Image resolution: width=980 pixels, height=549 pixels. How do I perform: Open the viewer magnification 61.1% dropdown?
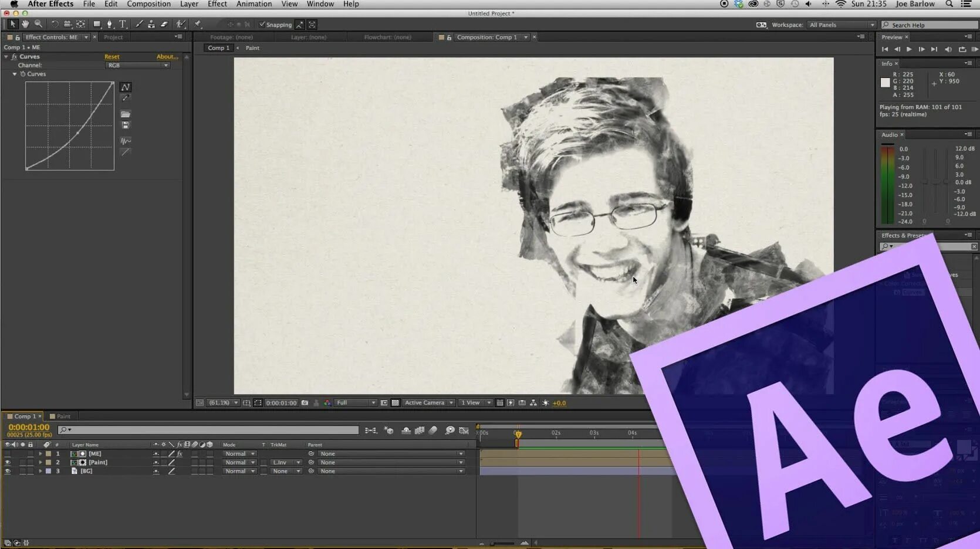click(x=223, y=403)
